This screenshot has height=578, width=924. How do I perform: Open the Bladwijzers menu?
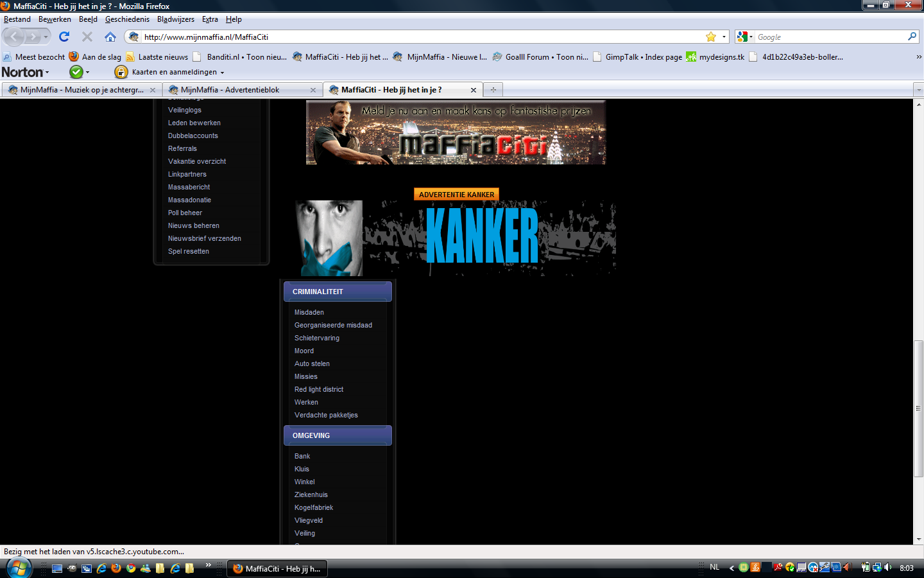pos(176,19)
